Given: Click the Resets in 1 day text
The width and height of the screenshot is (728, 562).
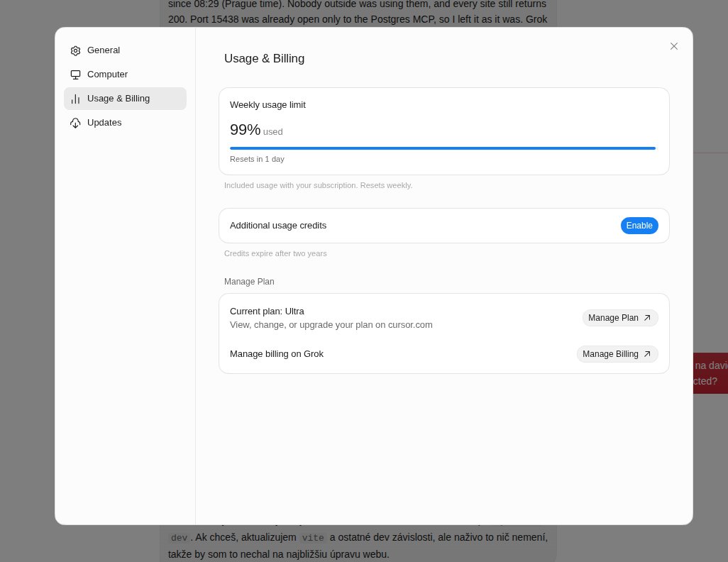Looking at the screenshot, I should point(257,159).
